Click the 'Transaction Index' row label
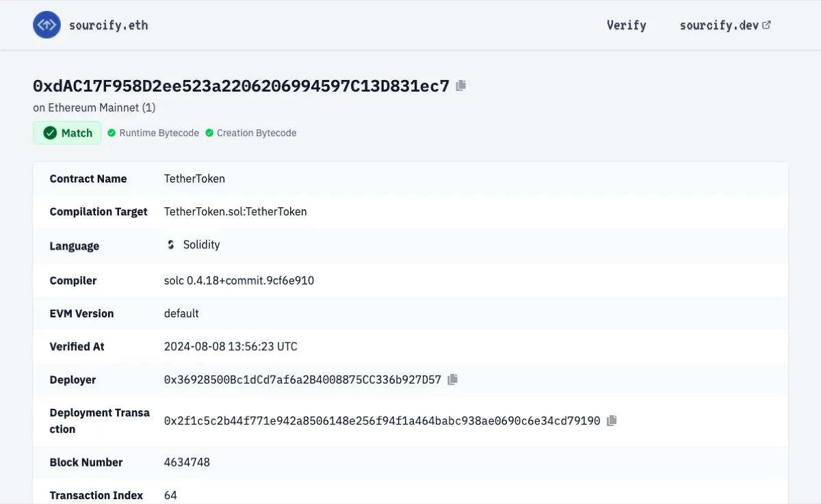821x504 pixels. (x=96, y=495)
